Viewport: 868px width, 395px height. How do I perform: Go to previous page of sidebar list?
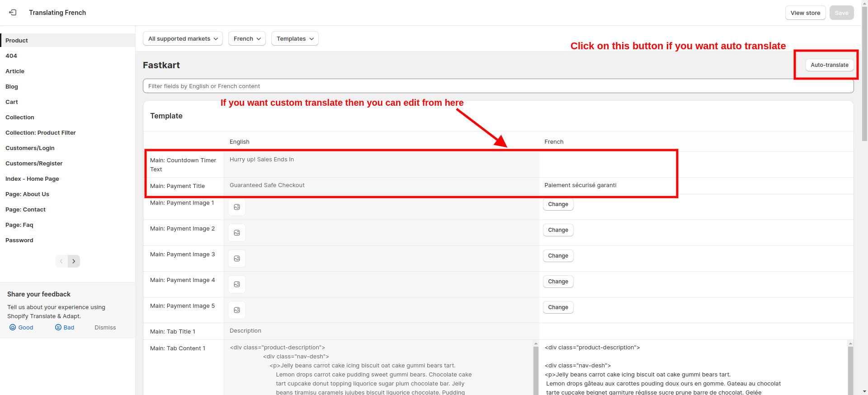point(61,261)
